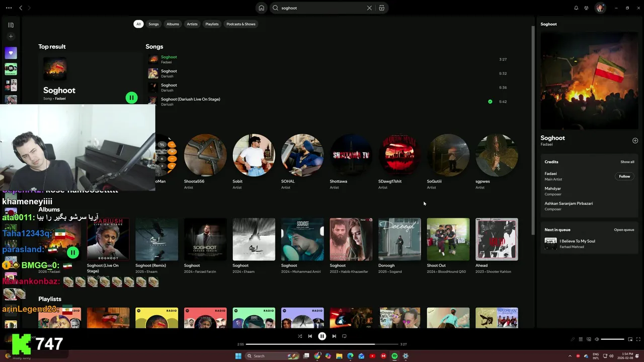Screen dimensions: 644x362
Task: Select the Songs filter chip
Action: point(153,24)
